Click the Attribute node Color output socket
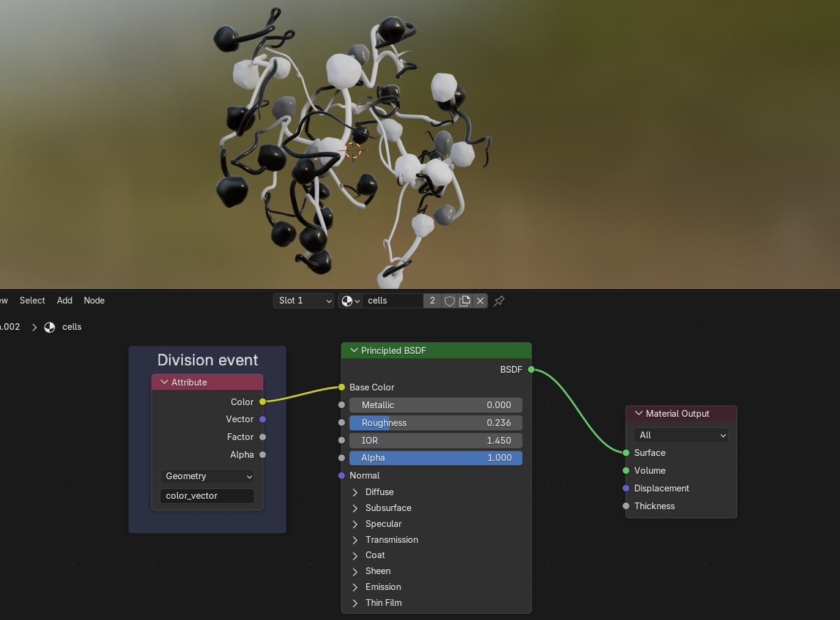Screen dimensions: 840x620 (x=263, y=402)
